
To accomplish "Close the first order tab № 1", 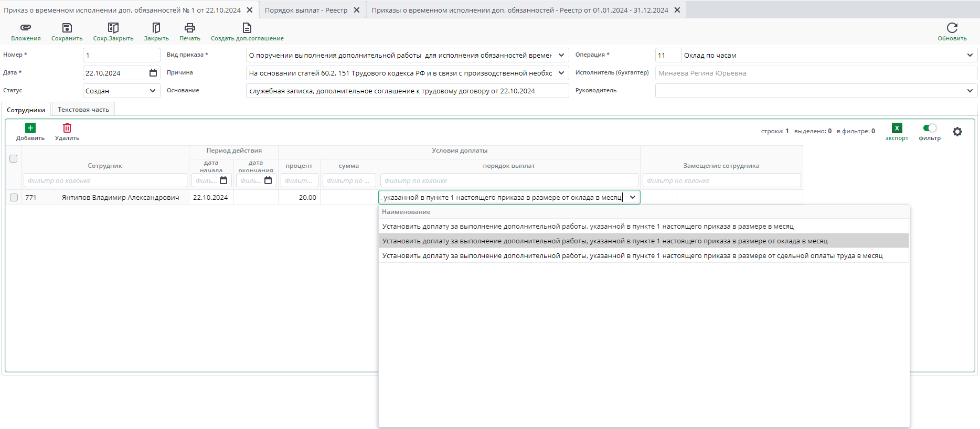I will 250,10.
